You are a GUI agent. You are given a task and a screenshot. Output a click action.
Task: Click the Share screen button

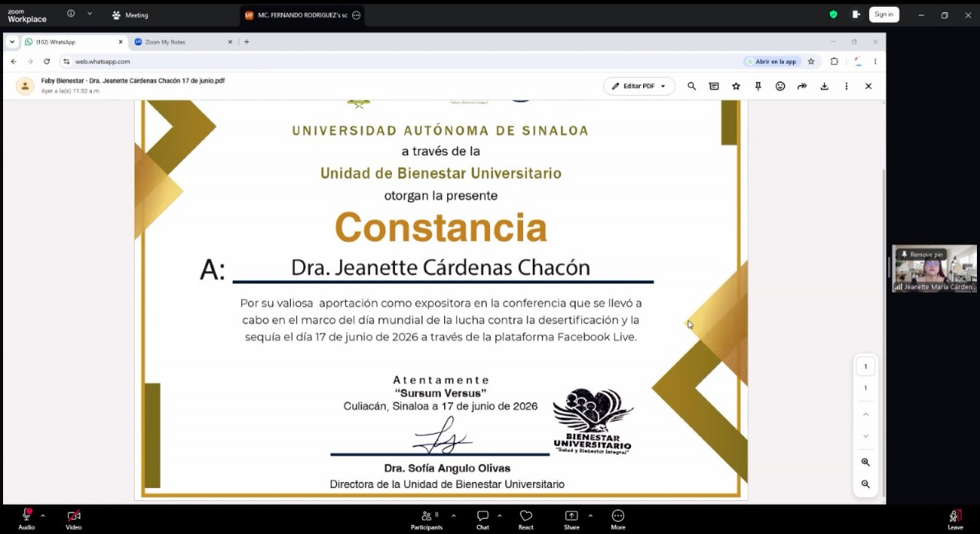(x=571, y=519)
